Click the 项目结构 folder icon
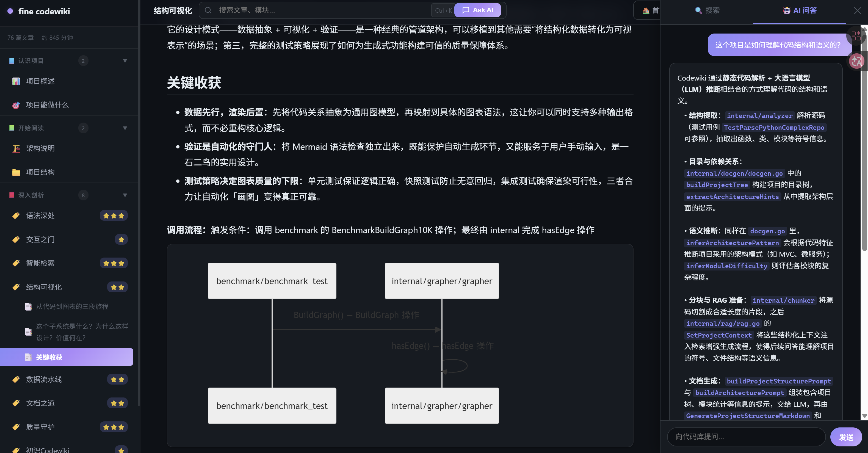868x453 pixels. 16,172
